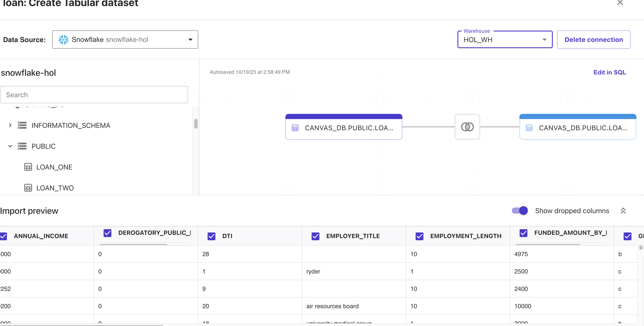
Task: Click the Snowflake logo icon in Data Source
Action: (63, 40)
